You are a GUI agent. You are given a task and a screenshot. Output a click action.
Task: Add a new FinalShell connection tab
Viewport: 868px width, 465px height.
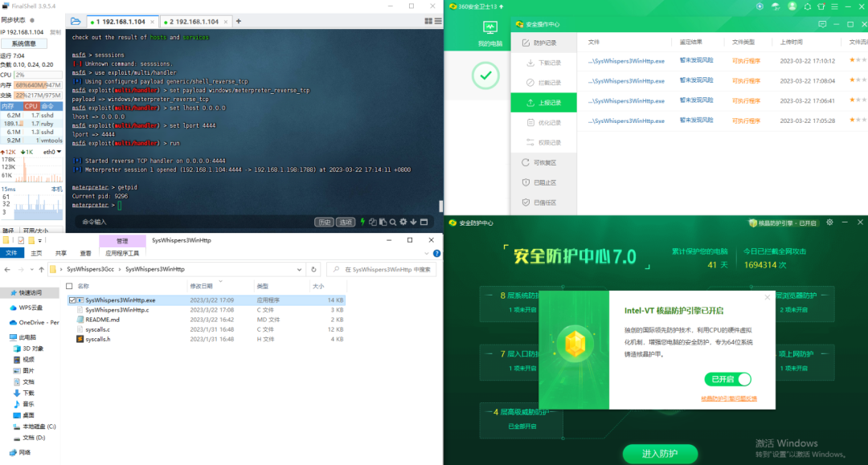click(x=239, y=22)
